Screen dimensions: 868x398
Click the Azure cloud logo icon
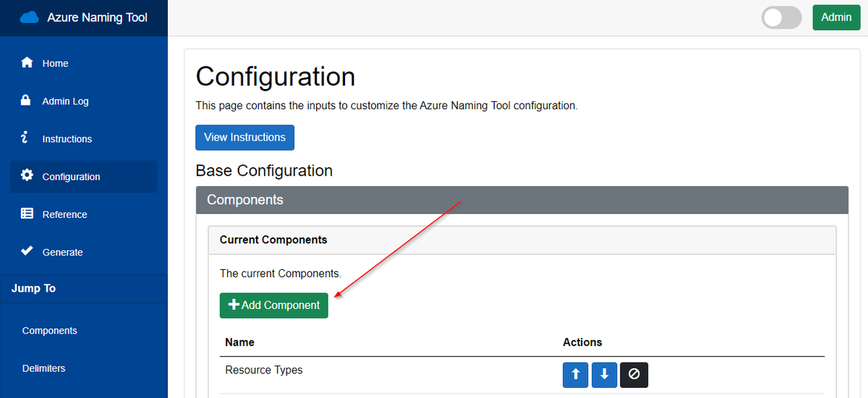click(30, 17)
